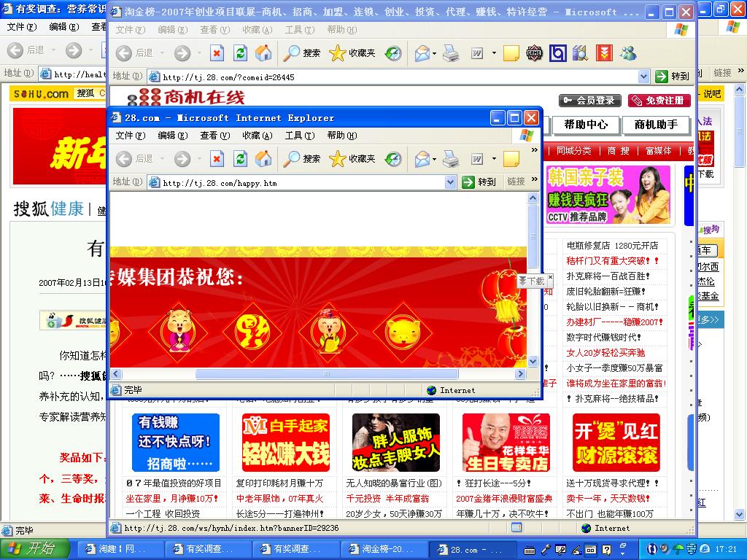Click 会员登录 login button
This screenshot has height=560, width=747.
[589, 101]
